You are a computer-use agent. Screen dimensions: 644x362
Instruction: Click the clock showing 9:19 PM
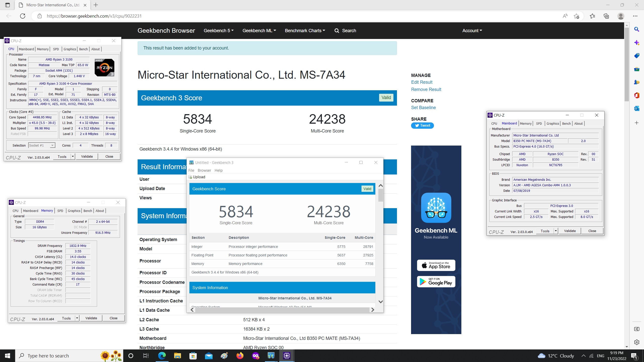coord(617,353)
